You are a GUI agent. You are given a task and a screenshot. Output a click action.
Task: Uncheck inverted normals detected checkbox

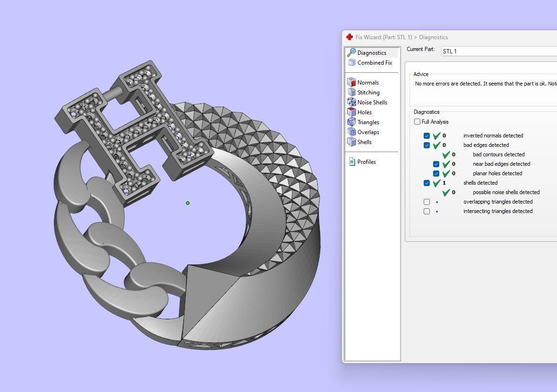click(426, 136)
